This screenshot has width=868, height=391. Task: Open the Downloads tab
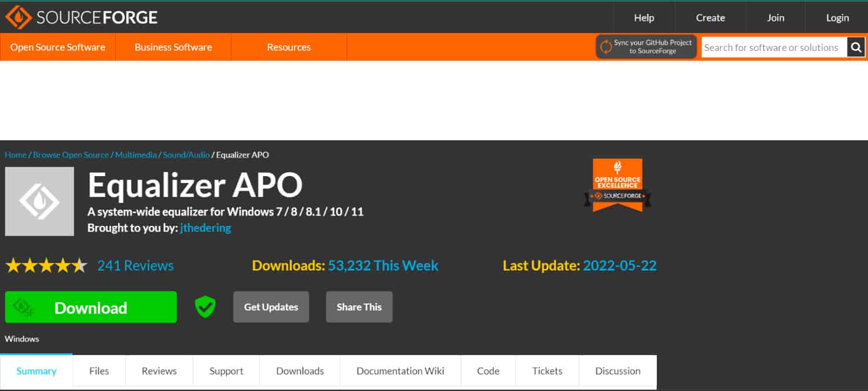click(300, 371)
